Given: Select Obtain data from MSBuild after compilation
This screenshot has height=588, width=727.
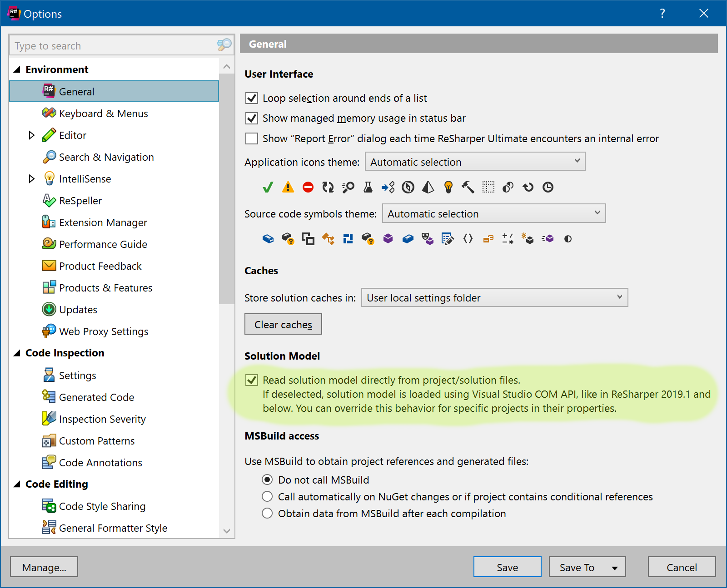Looking at the screenshot, I should pyautogui.click(x=267, y=514).
